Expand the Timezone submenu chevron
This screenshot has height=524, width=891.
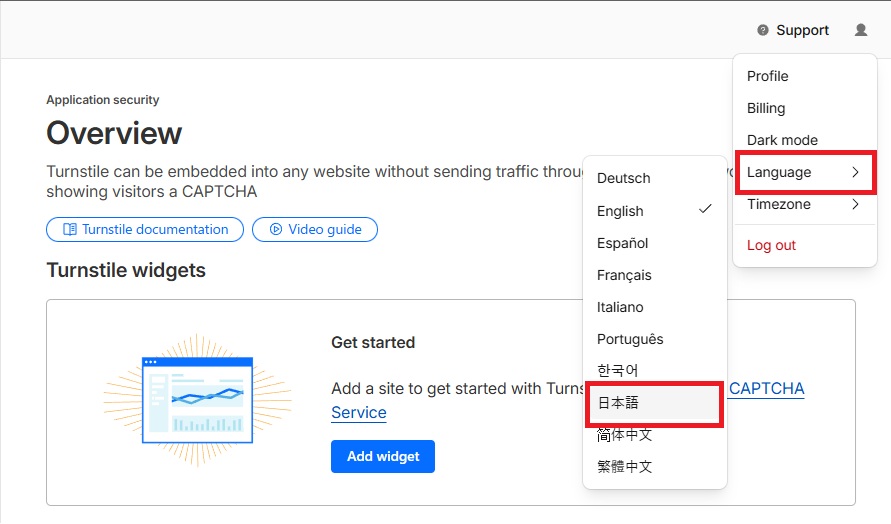(855, 204)
